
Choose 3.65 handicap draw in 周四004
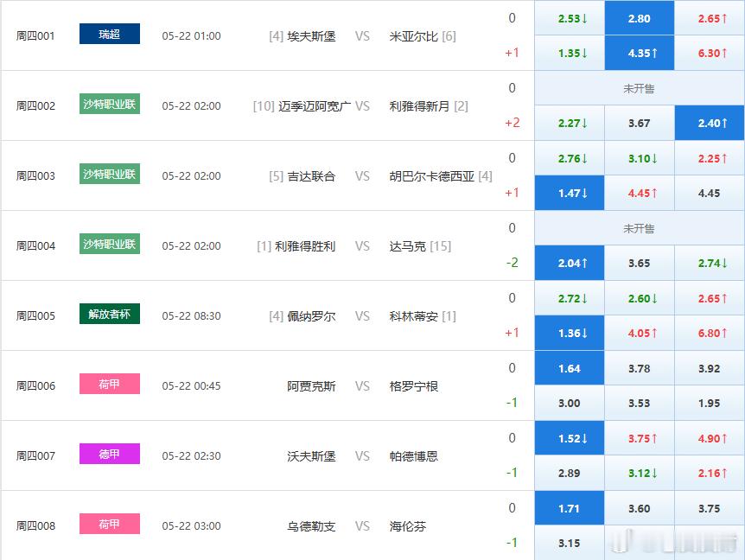[x=639, y=263]
